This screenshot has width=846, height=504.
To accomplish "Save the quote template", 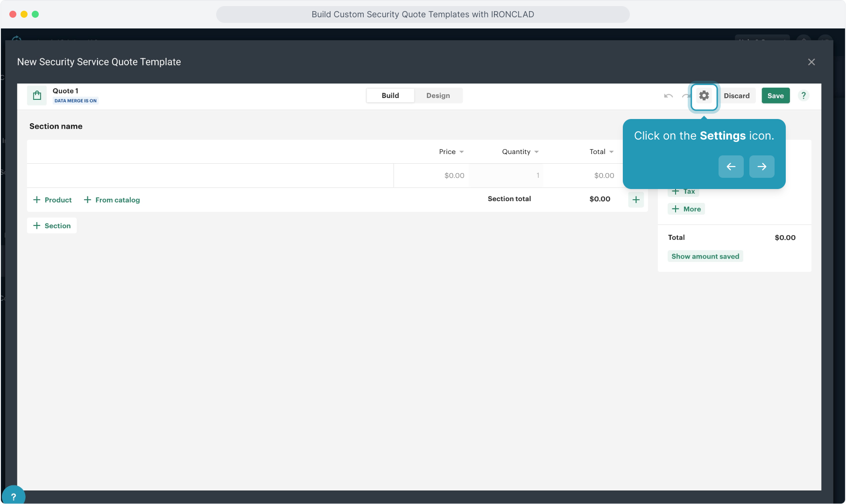I will point(775,96).
